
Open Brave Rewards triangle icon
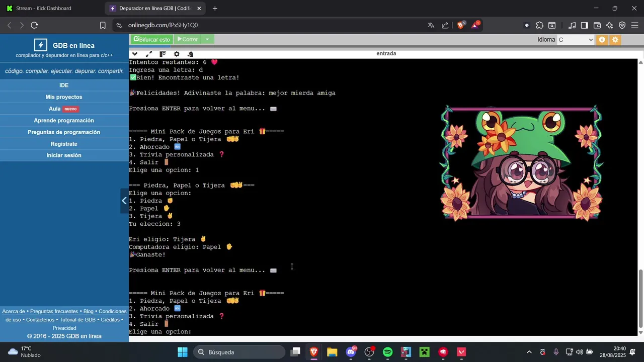[475, 25]
